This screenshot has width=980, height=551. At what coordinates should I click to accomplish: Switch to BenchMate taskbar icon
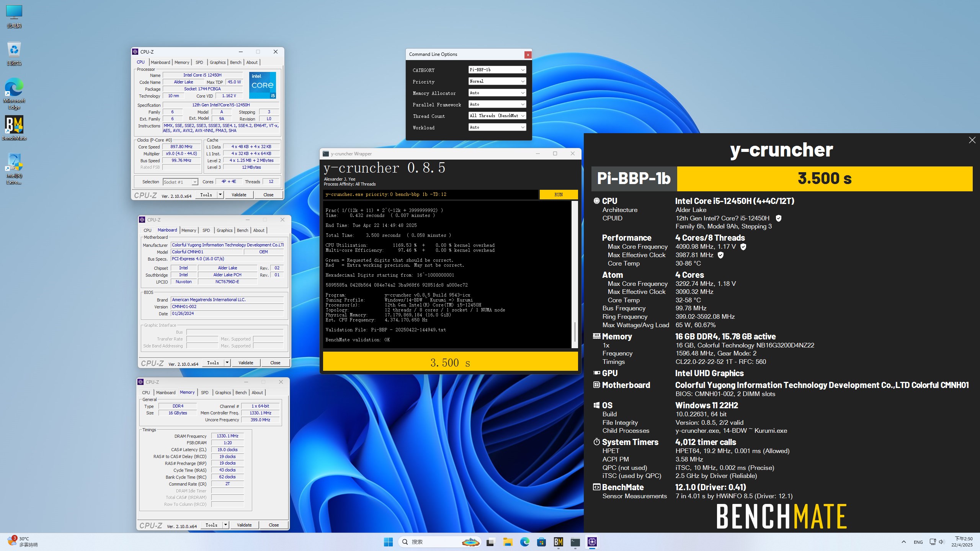point(558,542)
